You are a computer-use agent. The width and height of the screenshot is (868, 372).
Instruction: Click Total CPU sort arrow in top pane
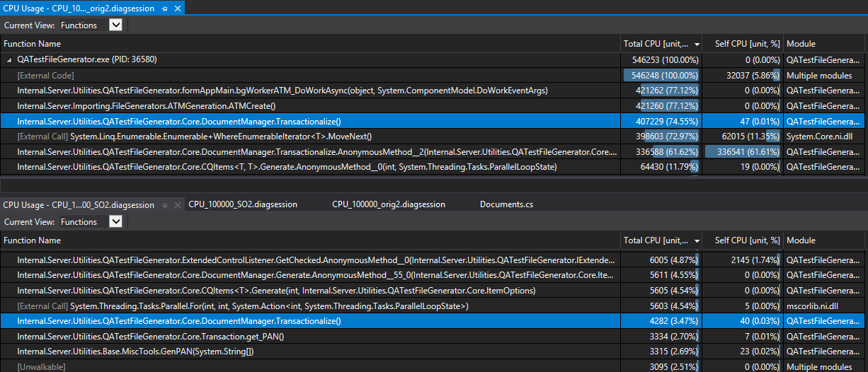pyautogui.click(x=697, y=44)
